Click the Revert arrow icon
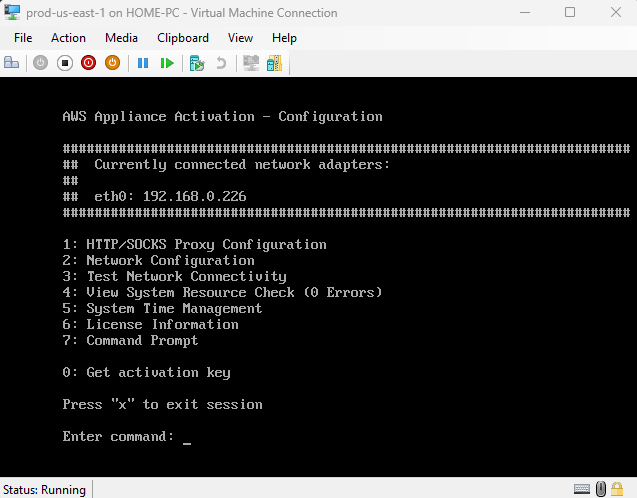This screenshot has height=498, width=637. click(221, 63)
